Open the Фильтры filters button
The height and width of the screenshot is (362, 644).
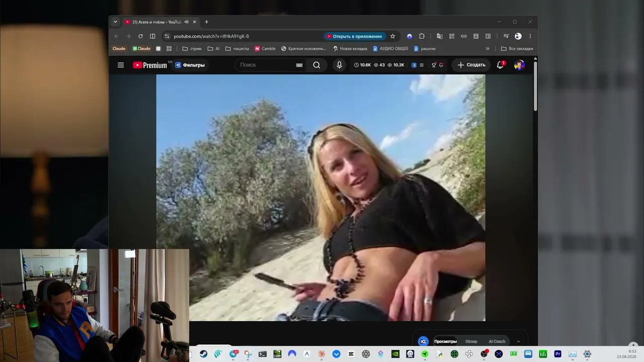click(x=190, y=65)
